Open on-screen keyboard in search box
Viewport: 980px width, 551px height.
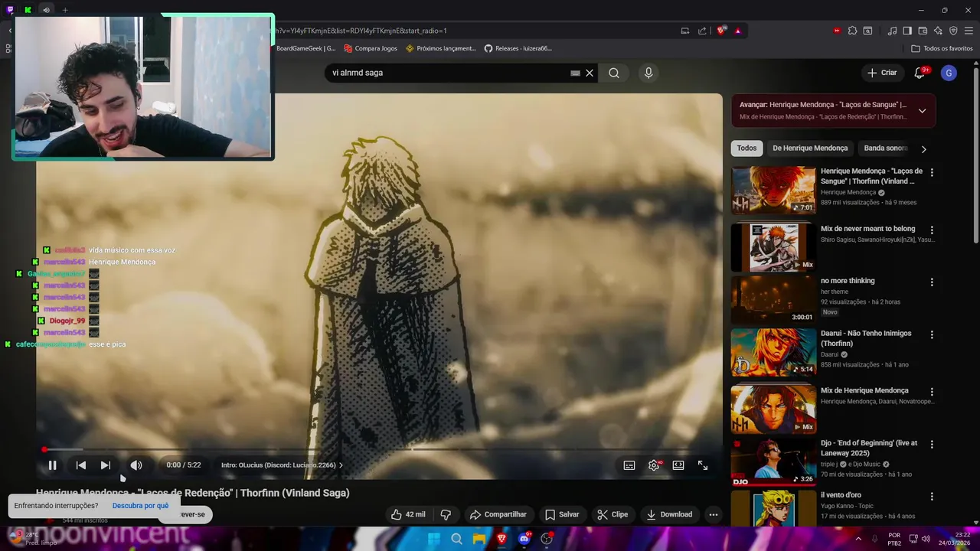click(x=575, y=73)
